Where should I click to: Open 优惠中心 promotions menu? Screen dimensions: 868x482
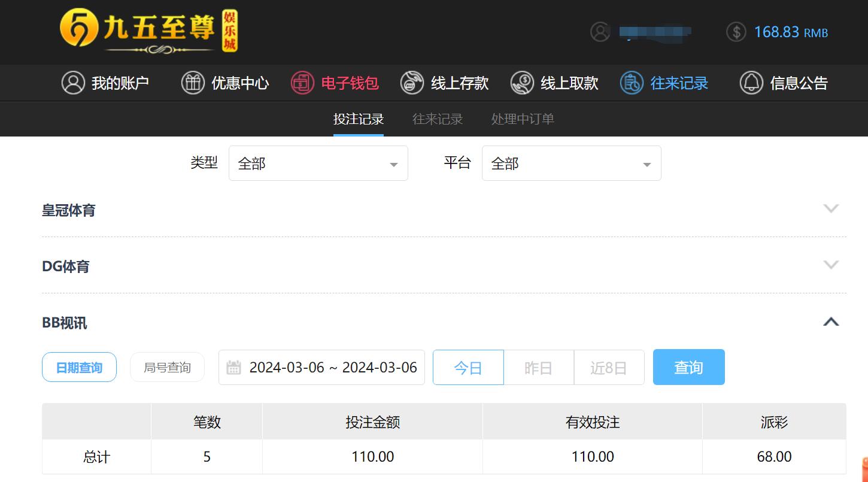[225, 83]
